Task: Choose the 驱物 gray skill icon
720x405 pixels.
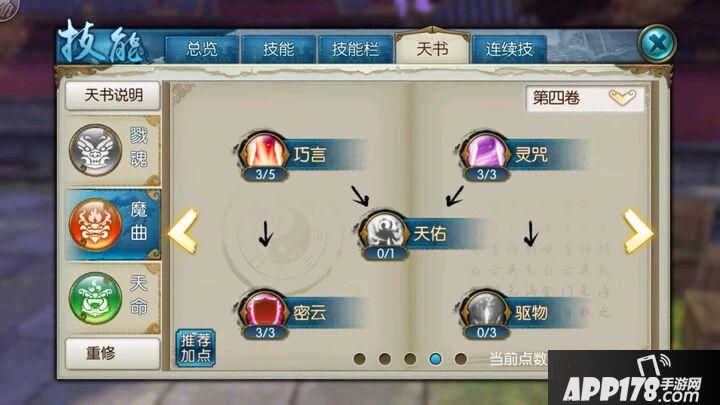Action: pos(486,310)
